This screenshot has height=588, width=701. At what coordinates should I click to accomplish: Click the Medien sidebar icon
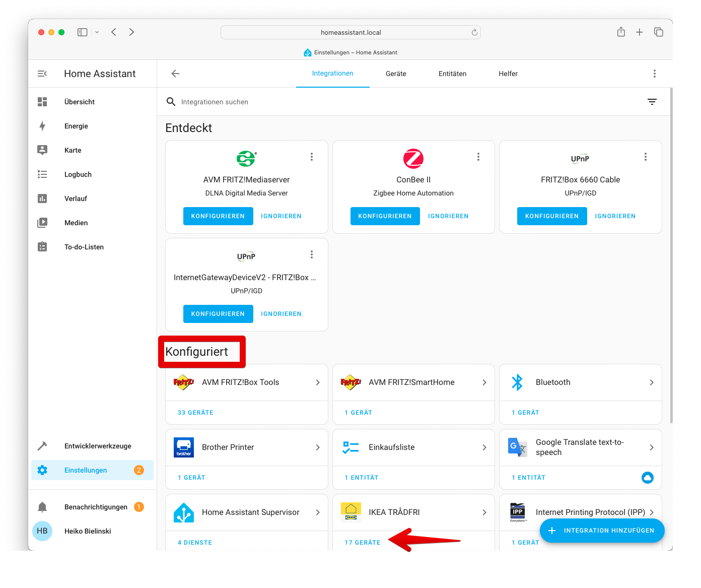click(x=42, y=223)
